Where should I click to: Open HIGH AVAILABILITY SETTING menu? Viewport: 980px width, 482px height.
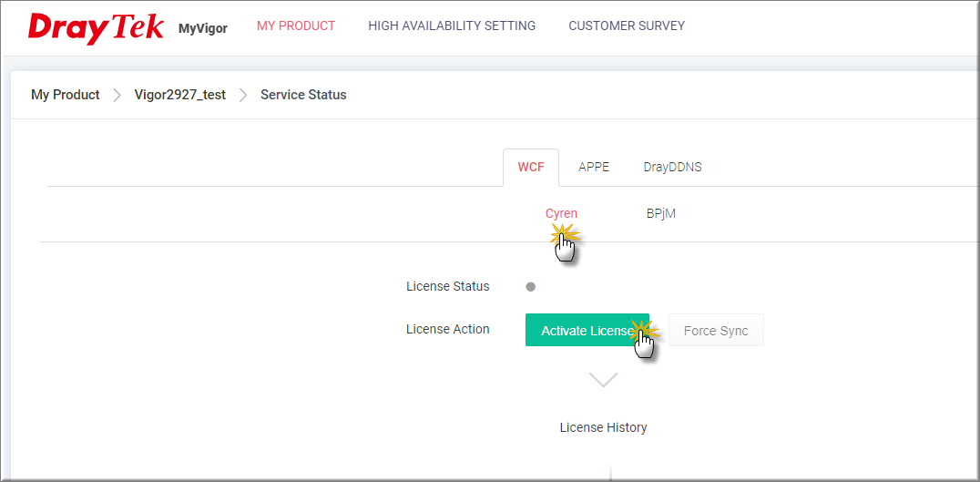coord(452,26)
